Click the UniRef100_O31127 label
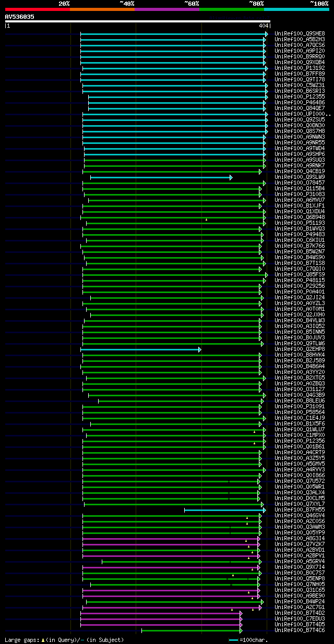The image size is (334, 644). (x=300, y=389)
